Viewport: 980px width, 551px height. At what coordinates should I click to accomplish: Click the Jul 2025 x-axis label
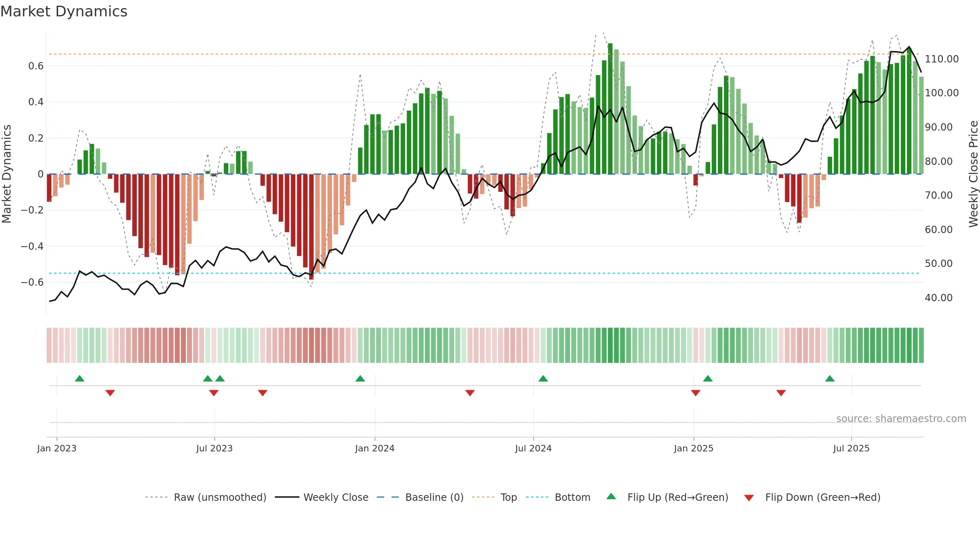851,448
